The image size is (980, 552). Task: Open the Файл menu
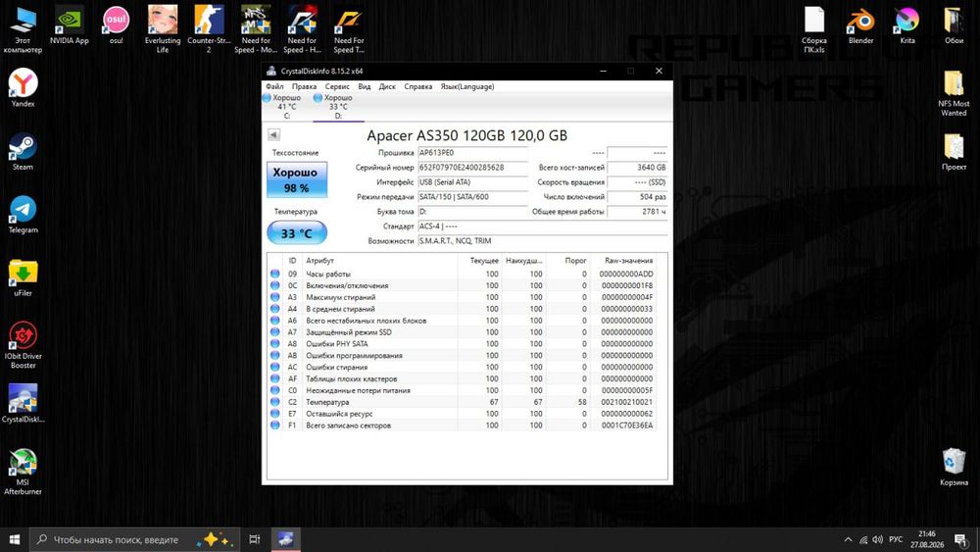pyautogui.click(x=274, y=86)
